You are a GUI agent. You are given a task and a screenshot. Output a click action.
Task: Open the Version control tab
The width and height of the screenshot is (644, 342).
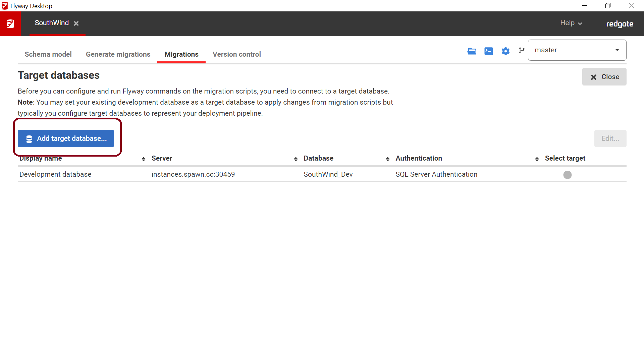[x=236, y=54]
